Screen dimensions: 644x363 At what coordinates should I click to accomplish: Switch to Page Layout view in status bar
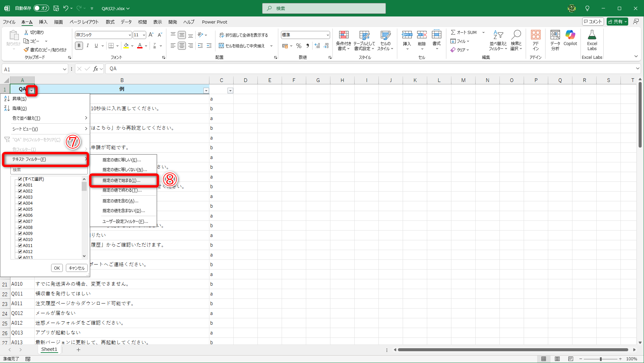(x=557, y=359)
